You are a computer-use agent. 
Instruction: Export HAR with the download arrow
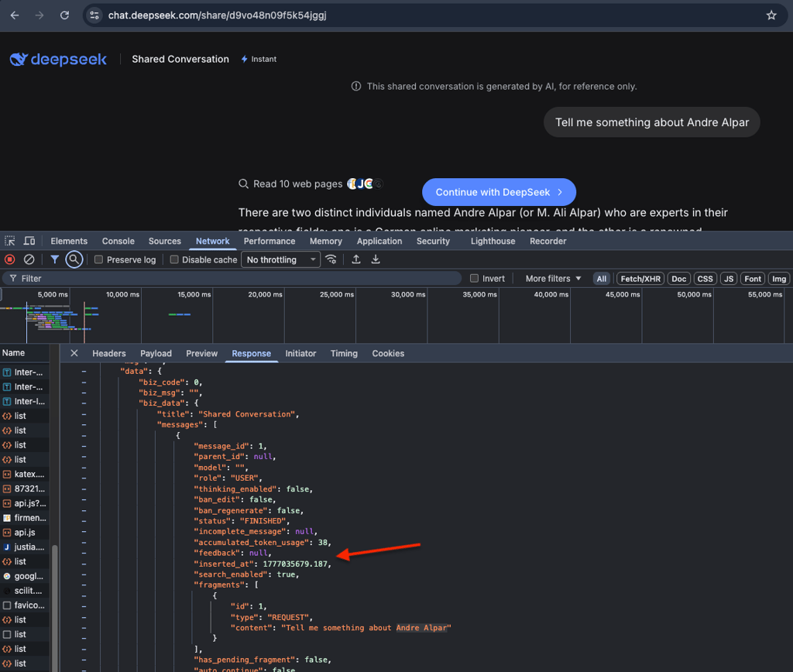(x=376, y=259)
